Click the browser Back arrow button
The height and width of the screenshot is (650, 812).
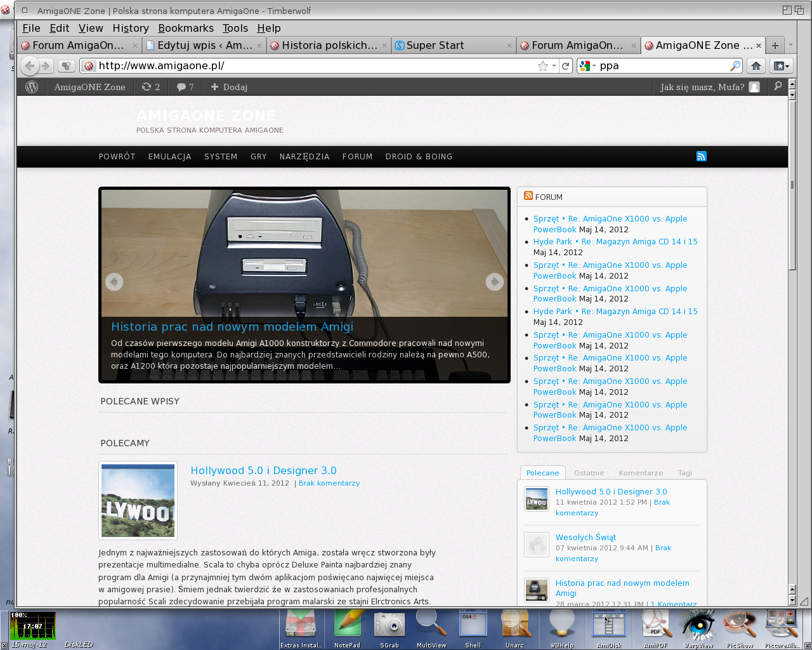29,65
